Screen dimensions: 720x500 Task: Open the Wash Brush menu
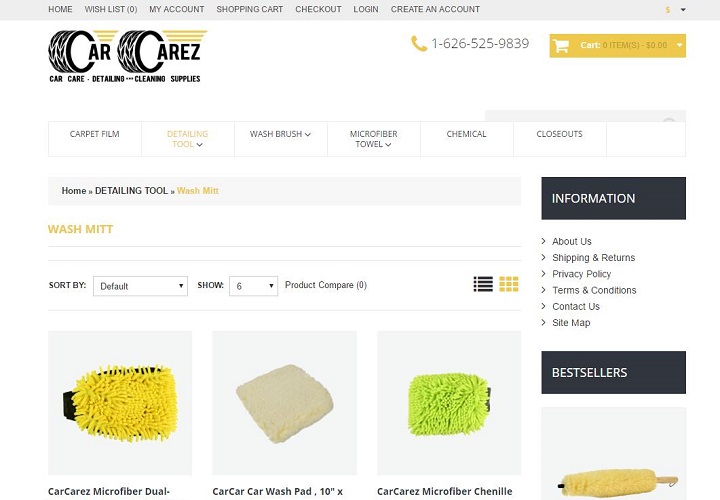pos(280,134)
